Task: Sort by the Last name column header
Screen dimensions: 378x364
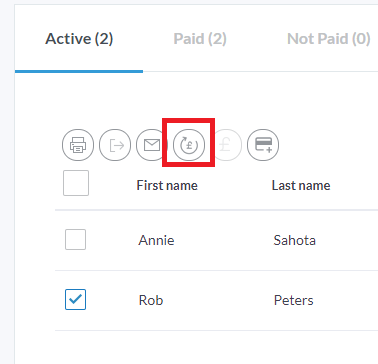Action: pyautogui.click(x=301, y=185)
